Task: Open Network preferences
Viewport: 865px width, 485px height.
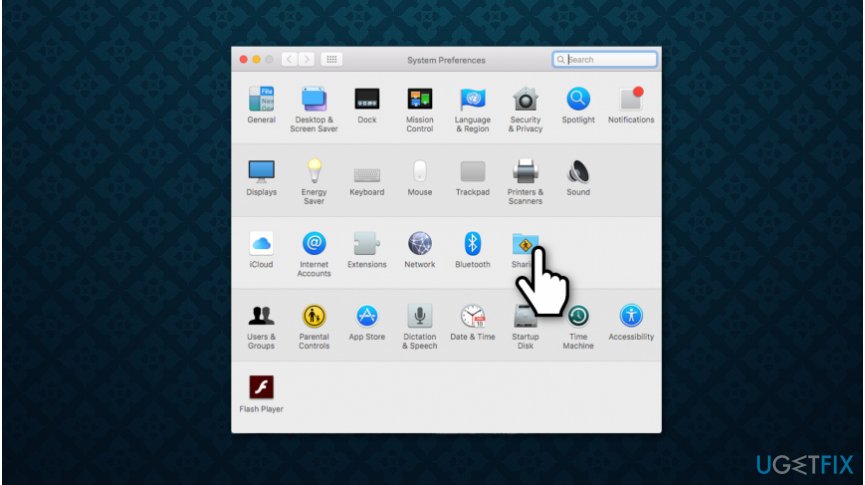Action: [x=420, y=243]
